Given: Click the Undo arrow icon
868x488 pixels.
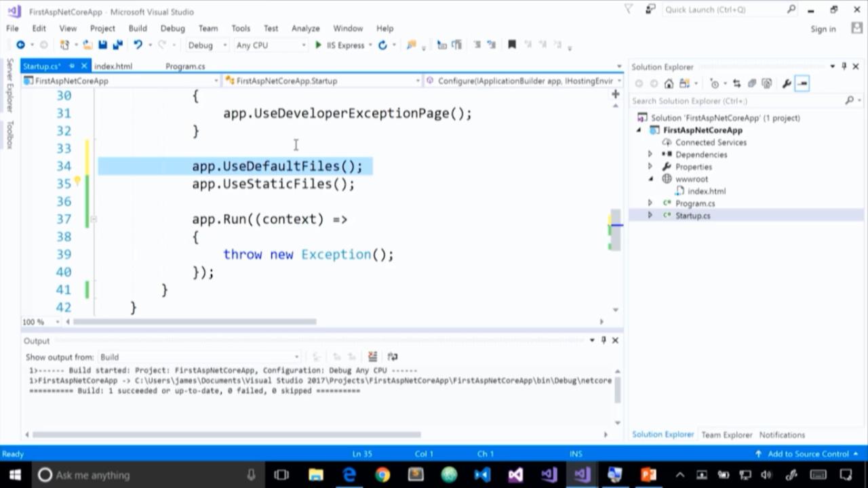Looking at the screenshot, I should click(138, 45).
